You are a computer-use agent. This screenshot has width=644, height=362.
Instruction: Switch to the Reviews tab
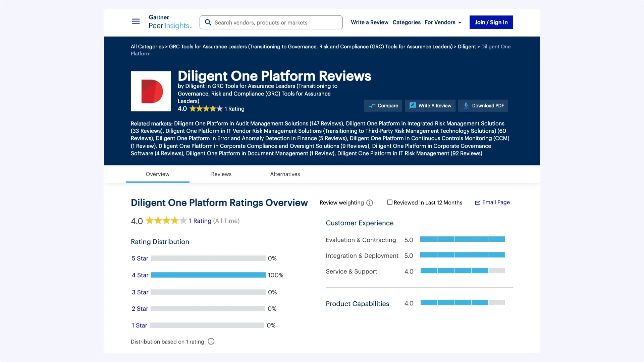click(221, 174)
